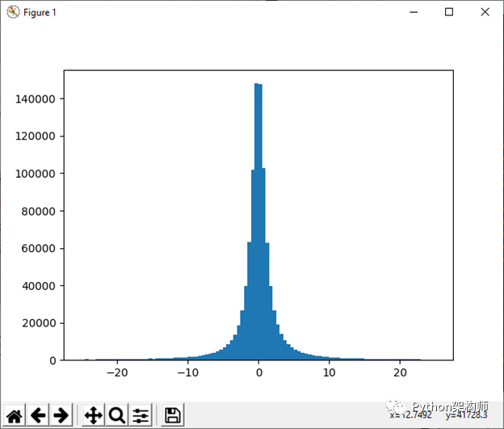Click y-axis tick label 100000
This screenshot has width=504, height=429.
pos(36,174)
